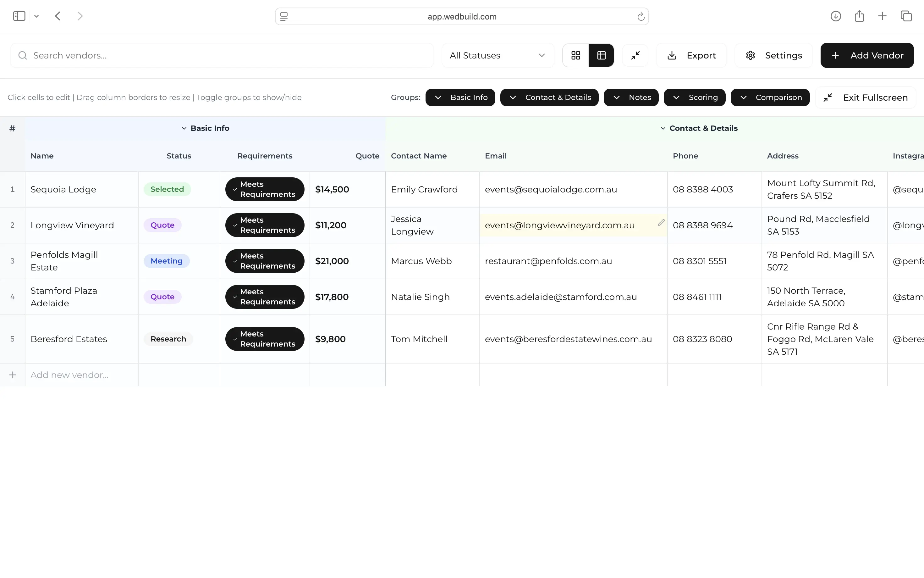Click the Add Vendor button

pos(867,55)
